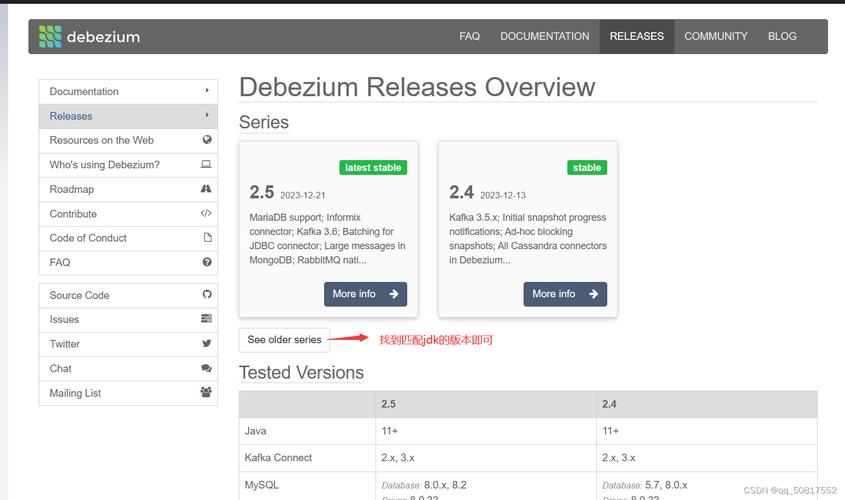This screenshot has width=845, height=500.
Task: Click the globe icon for Resources on the Web
Action: [x=207, y=140]
